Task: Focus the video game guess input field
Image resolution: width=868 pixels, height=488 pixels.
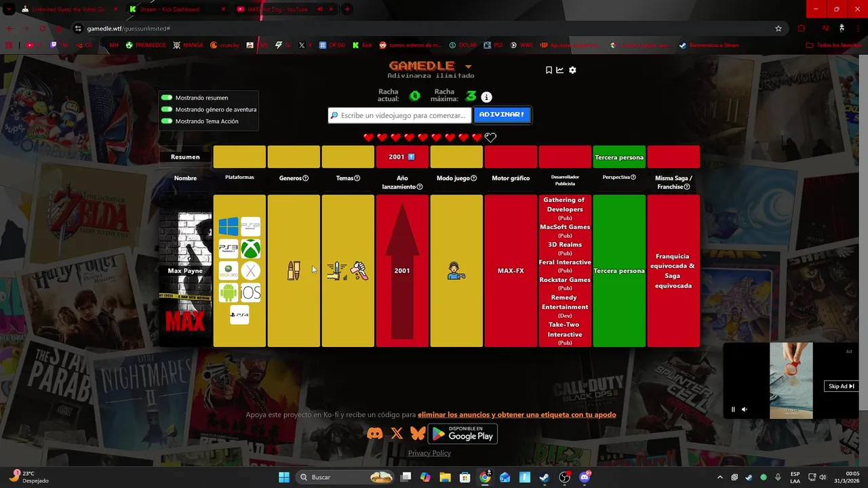Action: click(x=399, y=115)
